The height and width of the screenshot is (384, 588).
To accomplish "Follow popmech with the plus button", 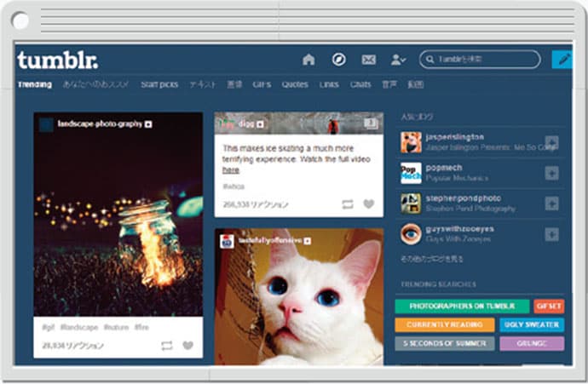I will tap(551, 173).
